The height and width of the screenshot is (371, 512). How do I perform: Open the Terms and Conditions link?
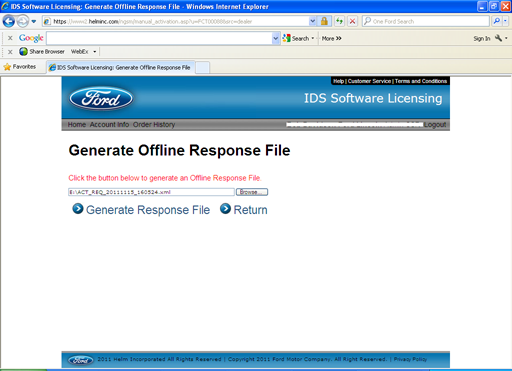[421, 81]
